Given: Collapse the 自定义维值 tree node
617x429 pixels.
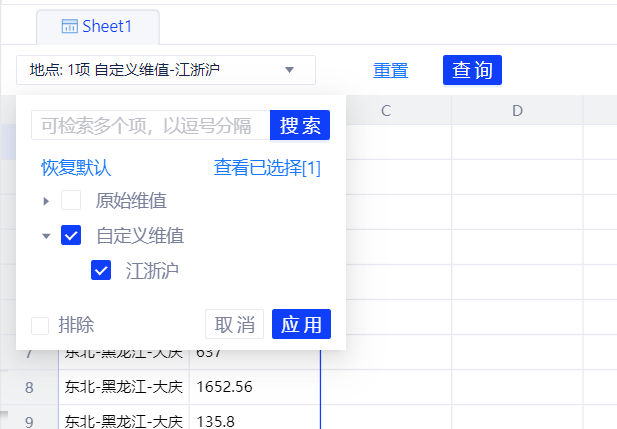Looking at the screenshot, I should pos(46,236).
